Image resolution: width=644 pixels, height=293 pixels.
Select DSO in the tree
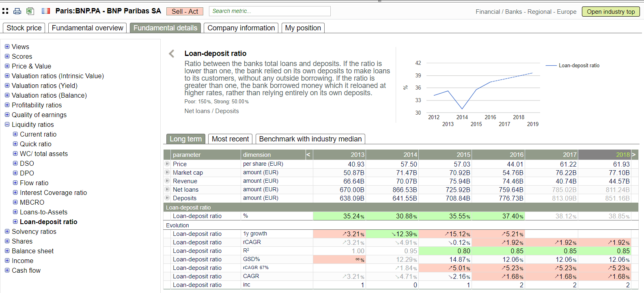coord(27,163)
